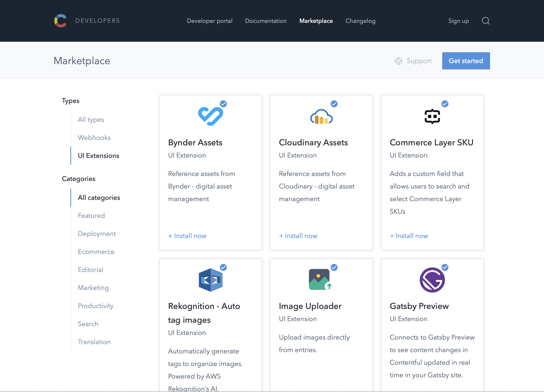Install now on Commerce Layer SKU card
The image size is (544, 392).
(409, 236)
